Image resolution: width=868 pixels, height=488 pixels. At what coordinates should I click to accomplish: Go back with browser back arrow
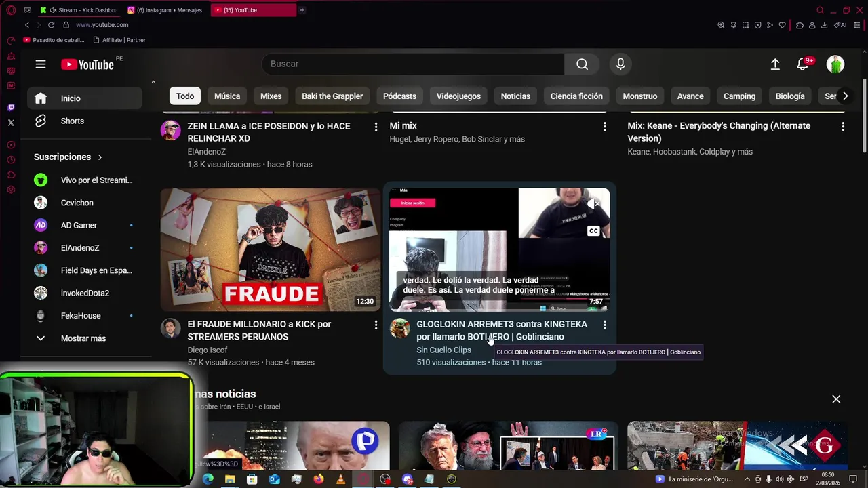27,25
